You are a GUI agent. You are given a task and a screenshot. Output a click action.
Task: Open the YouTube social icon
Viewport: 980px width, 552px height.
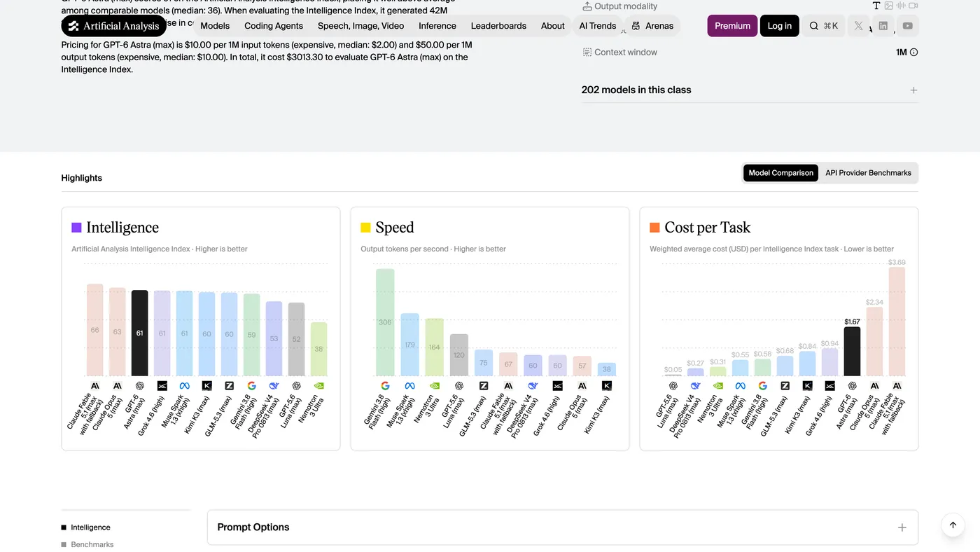pos(907,26)
